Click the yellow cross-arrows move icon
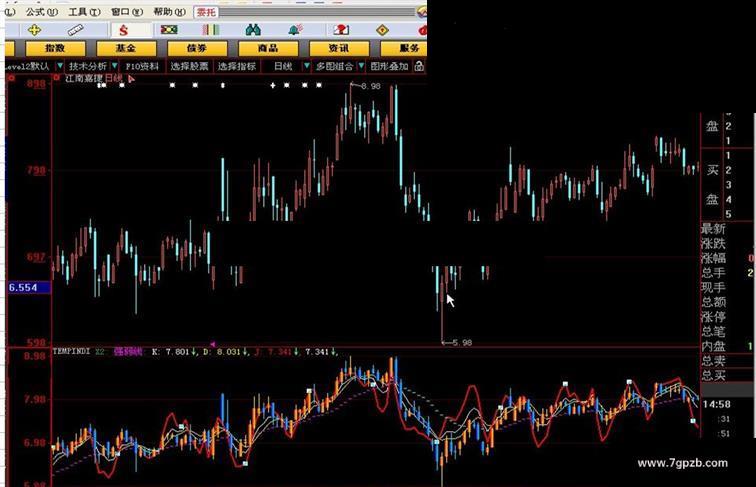This screenshot has height=487, width=756. (x=34, y=30)
